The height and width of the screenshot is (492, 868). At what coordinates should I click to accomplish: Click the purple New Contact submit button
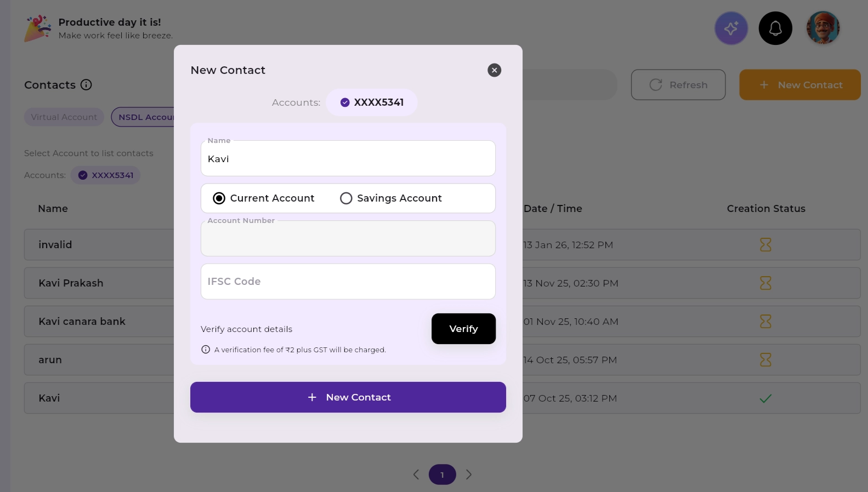point(348,397)
